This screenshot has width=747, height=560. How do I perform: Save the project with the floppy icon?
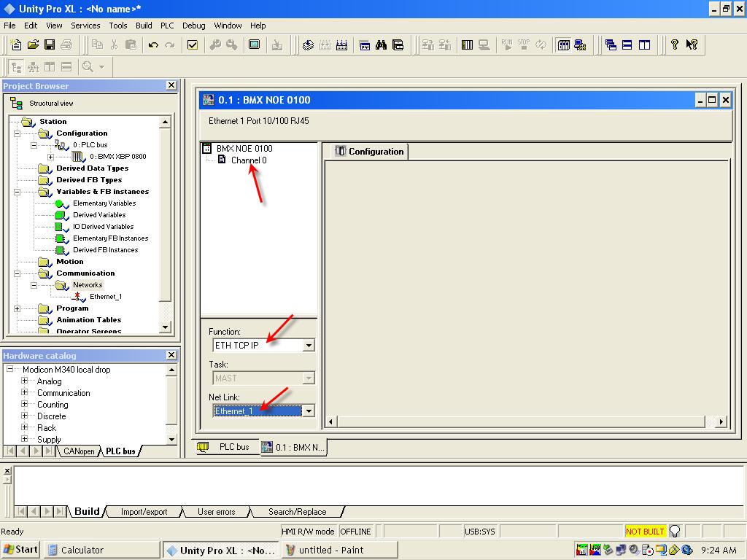(x=50, y=44)
